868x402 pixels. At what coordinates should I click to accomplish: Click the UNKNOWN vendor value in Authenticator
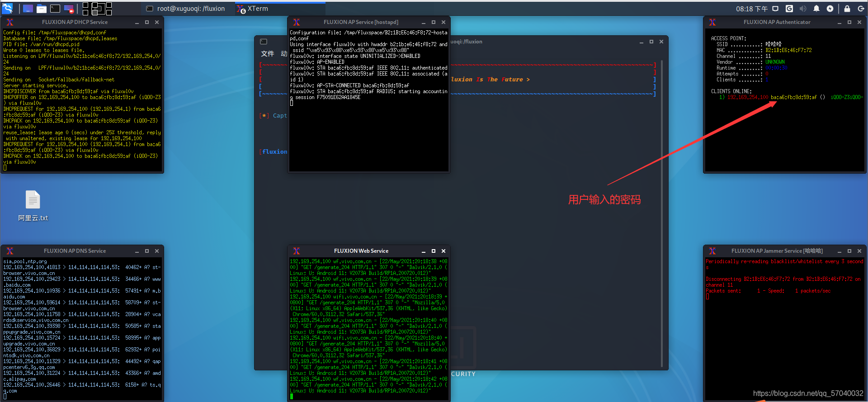click(x=775, y=62)
